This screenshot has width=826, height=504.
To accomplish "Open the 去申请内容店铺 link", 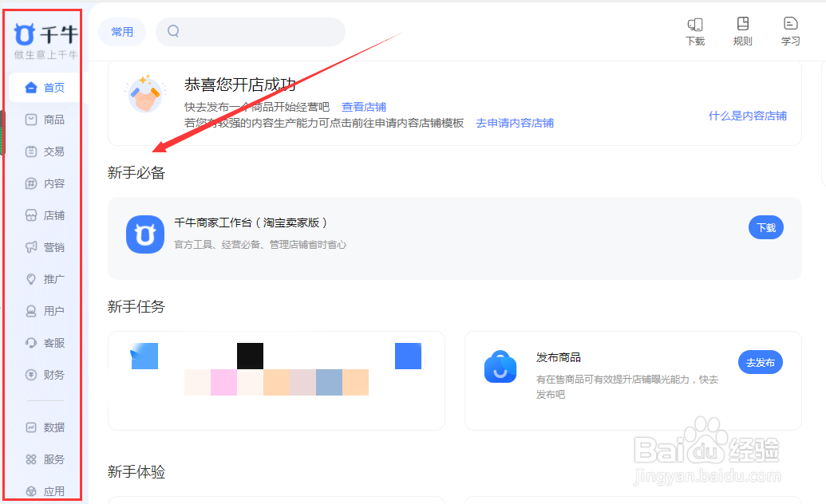I will click(x=515, y=123).
